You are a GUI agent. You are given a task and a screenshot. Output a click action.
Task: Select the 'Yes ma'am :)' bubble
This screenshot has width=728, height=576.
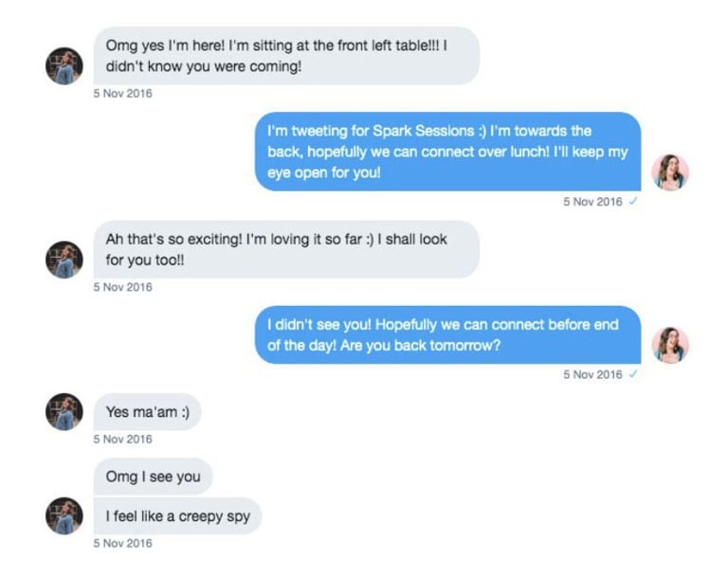(147, 412)
